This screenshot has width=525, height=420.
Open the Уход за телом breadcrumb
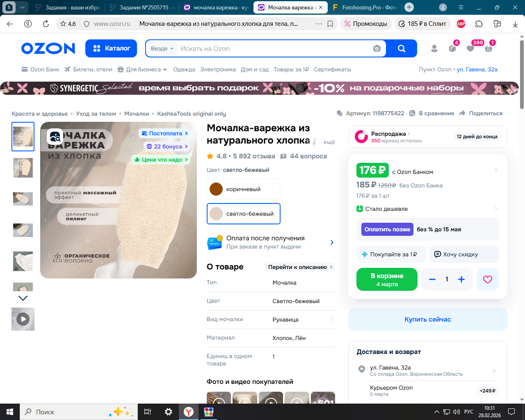(96, 114)
